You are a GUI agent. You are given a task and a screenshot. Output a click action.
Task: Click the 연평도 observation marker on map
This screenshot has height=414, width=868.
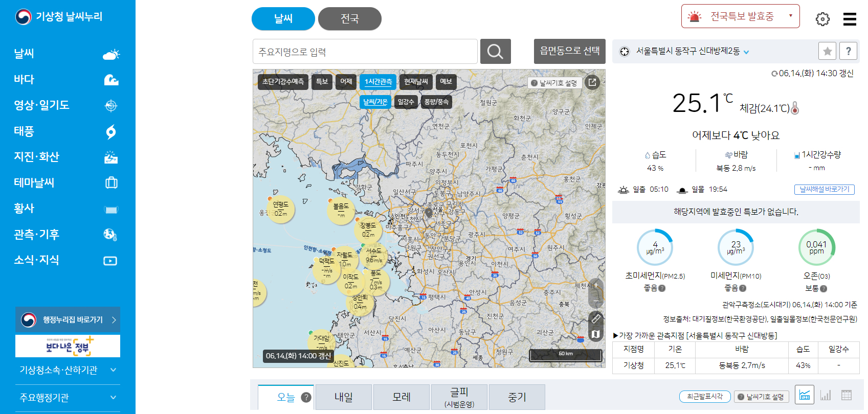(x=280, y=209)
